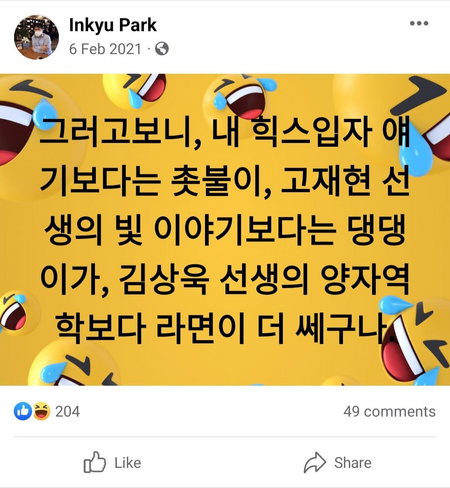Click the text line containing 촛불이, 고재현

[x=225, y=181]
